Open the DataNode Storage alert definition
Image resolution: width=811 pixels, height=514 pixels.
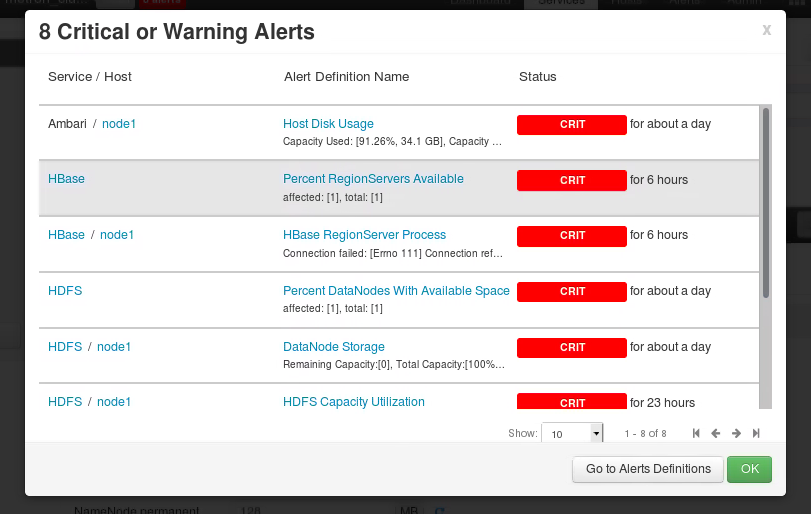[333, 347]
